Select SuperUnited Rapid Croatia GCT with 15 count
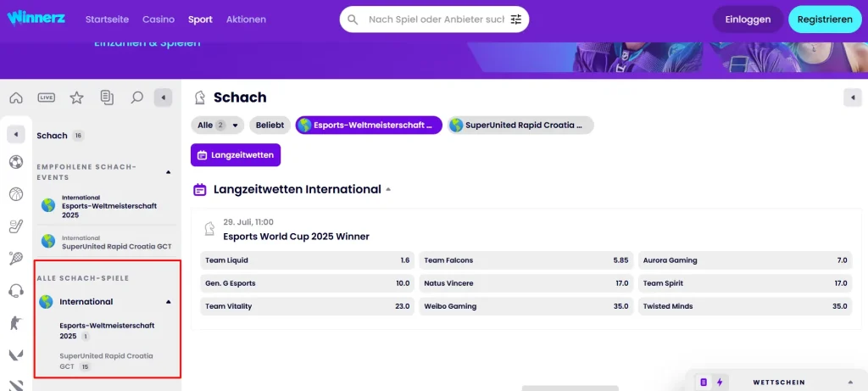 (x=107, y=361)
